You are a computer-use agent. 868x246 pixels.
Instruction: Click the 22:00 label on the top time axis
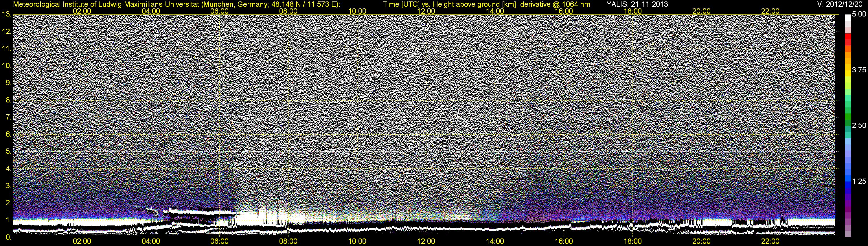point(770,11)
